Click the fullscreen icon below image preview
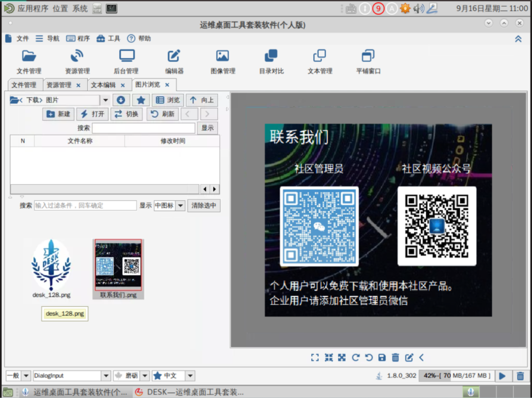This screenshot has height=398, width=532. [x=315, y=358]
